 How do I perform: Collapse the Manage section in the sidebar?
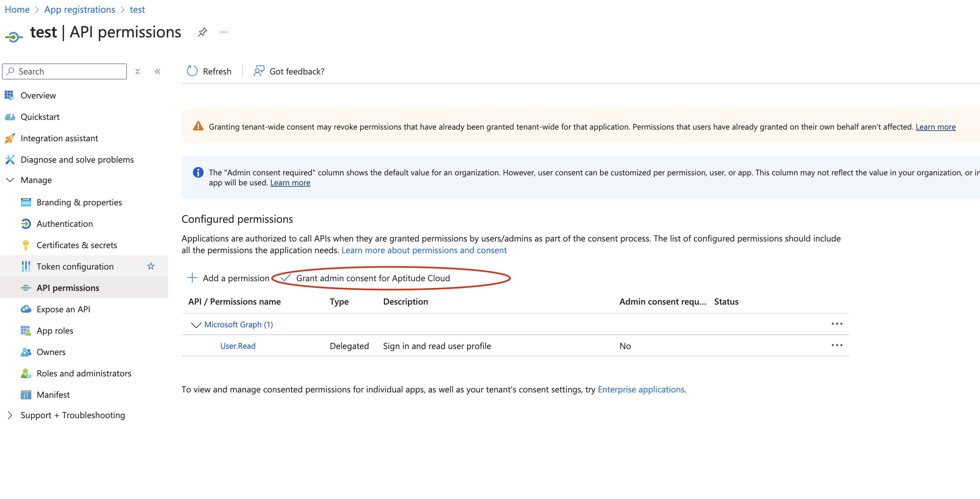(x=10, y=180)
